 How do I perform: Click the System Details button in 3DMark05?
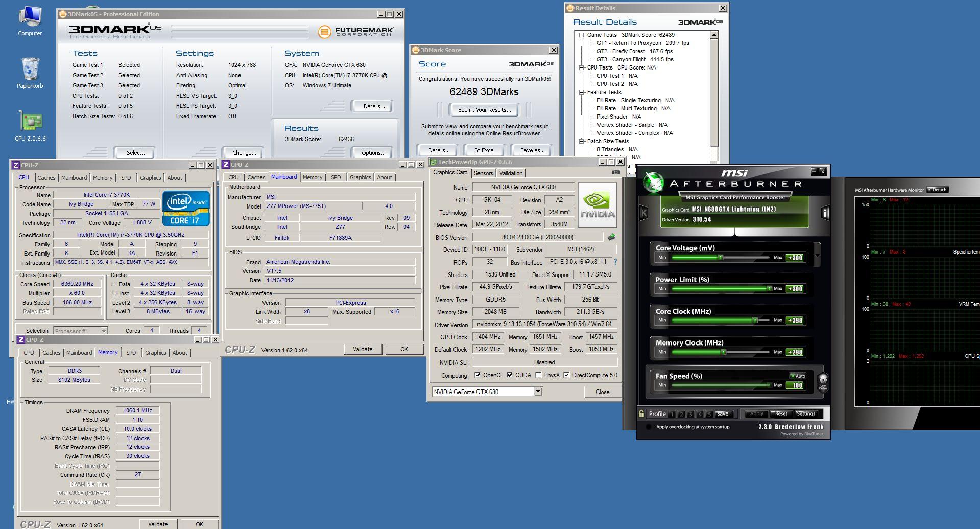373,106
